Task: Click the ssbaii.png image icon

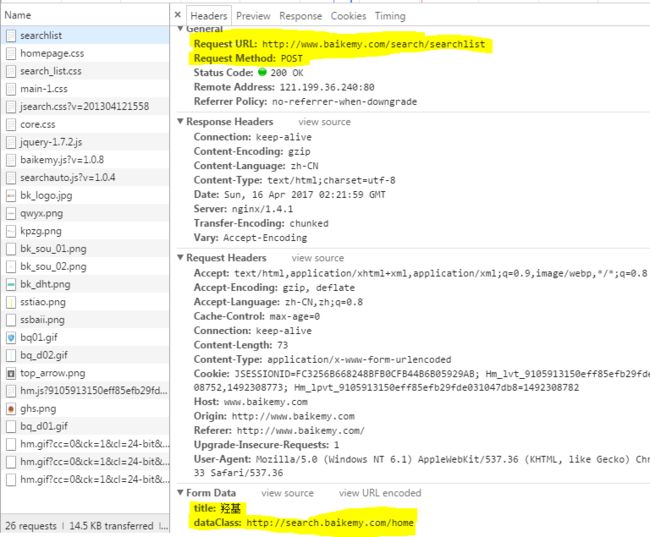Action: [11, 320]
